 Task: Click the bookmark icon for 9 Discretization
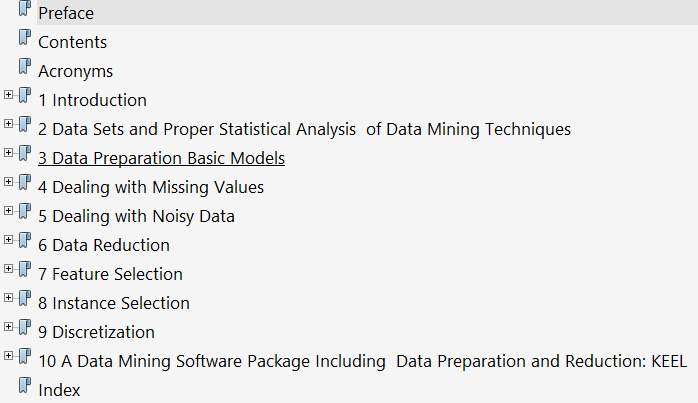coord(25,330)
